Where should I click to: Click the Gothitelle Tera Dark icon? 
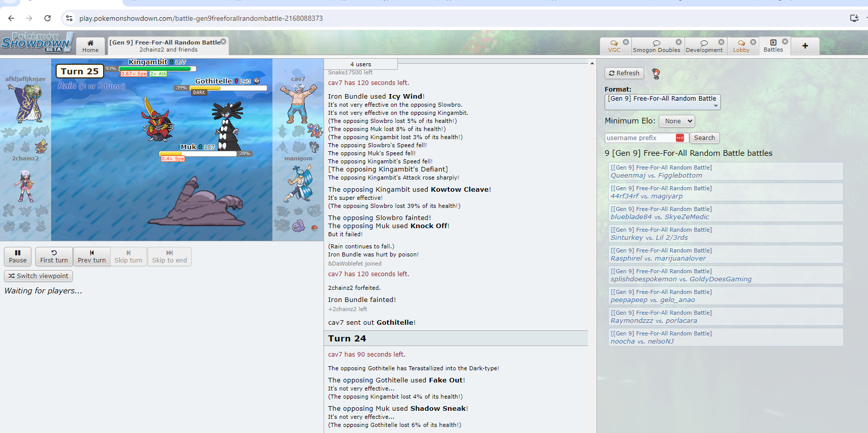pos(199,93)
